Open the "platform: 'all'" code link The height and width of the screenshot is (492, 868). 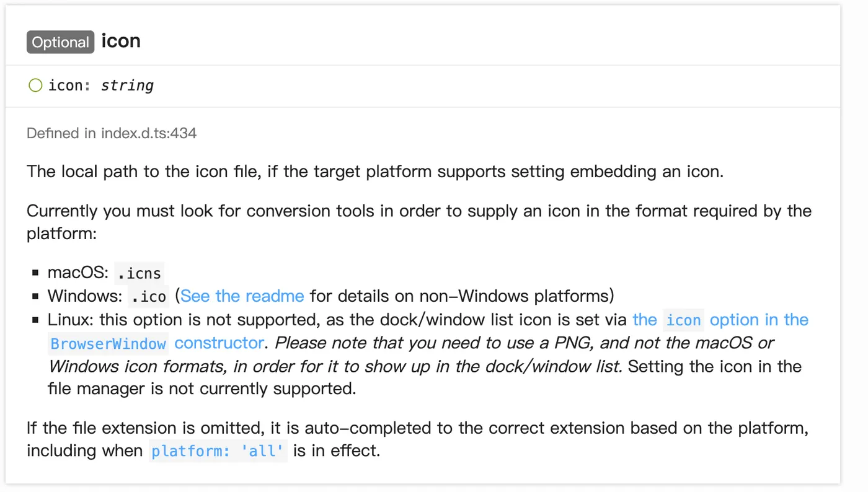point(218,451)
